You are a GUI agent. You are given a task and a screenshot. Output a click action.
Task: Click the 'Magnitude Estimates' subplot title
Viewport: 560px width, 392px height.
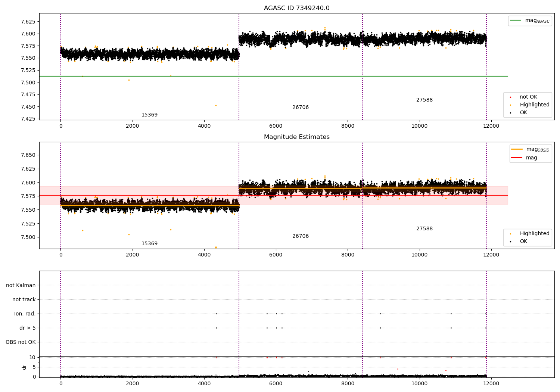tap(296, 137)
